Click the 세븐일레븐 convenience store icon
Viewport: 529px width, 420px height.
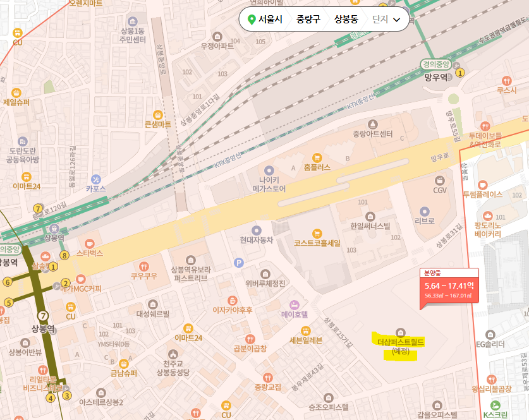tap(305, 331)
